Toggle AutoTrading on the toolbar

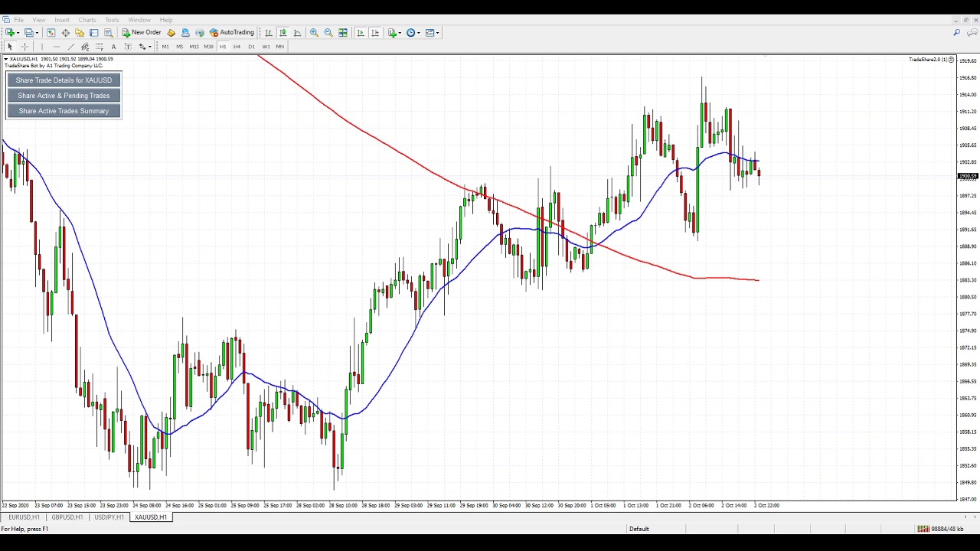point(232,32)
